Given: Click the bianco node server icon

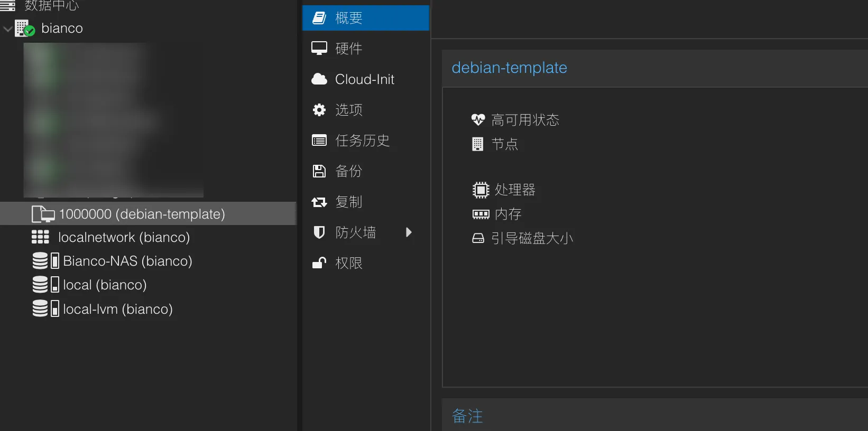Looking at the screenshot, I should pyautogui.click(x=24, y=29).
